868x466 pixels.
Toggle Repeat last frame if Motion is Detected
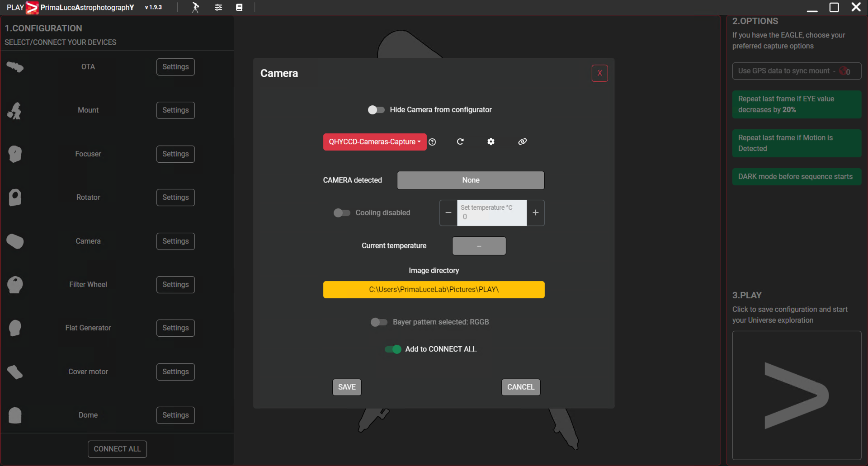point(797,143)
